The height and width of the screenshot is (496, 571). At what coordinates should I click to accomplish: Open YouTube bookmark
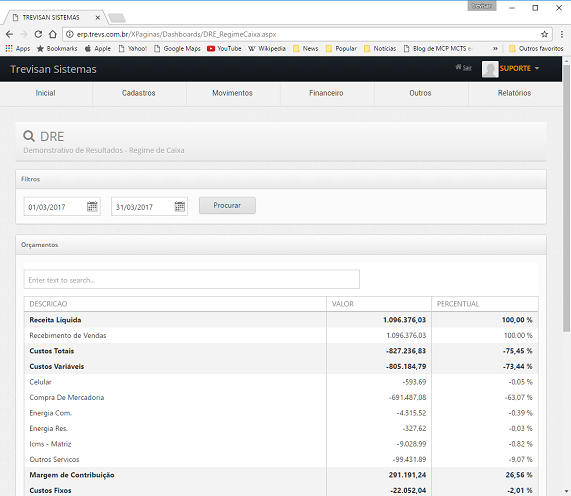click(x=224, y=48)
